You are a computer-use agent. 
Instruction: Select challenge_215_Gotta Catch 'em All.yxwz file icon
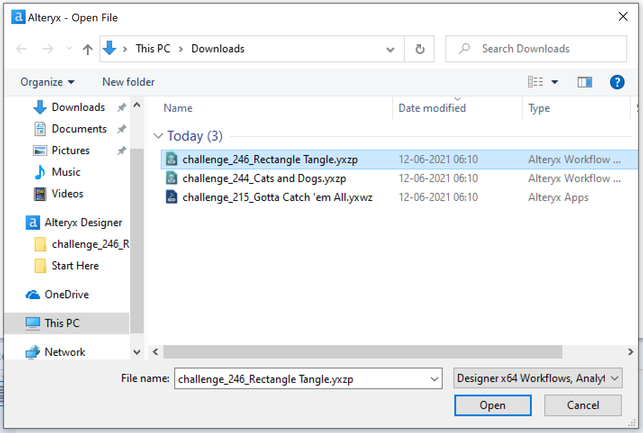tap(172, 197)
